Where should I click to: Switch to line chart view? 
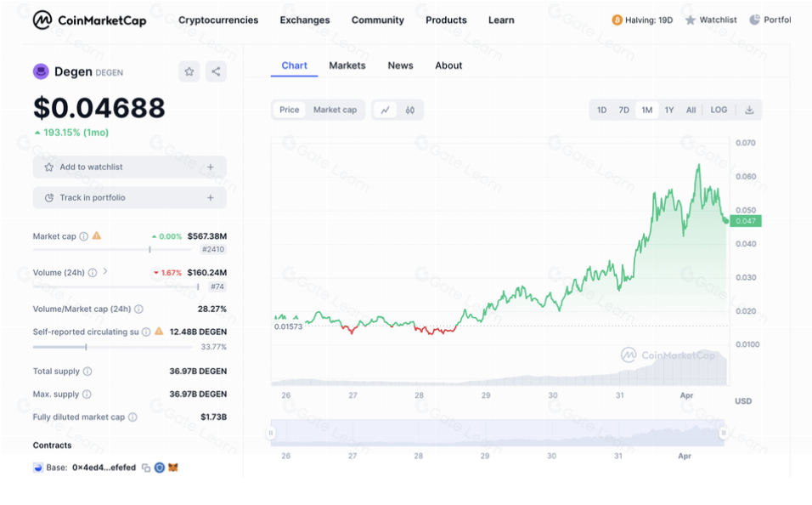385,110
